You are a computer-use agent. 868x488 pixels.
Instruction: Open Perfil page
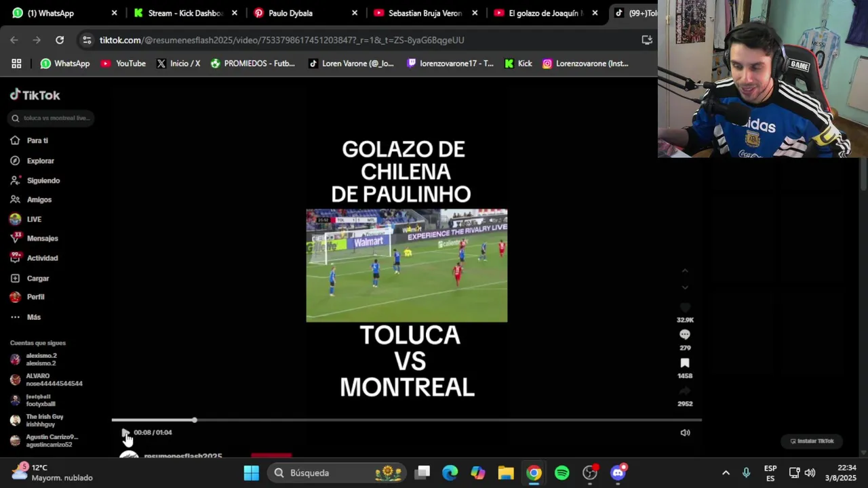(x=28, y=297)
